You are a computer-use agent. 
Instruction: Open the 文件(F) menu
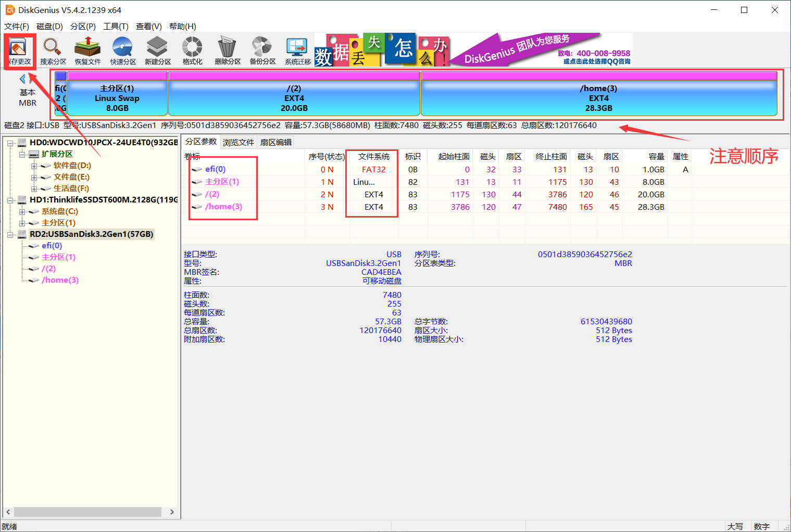coord(17,27)
